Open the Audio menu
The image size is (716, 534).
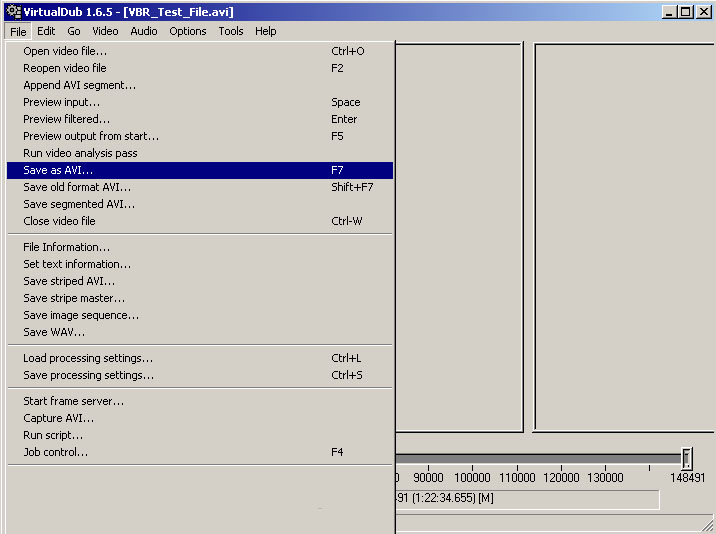click(144, 31)
